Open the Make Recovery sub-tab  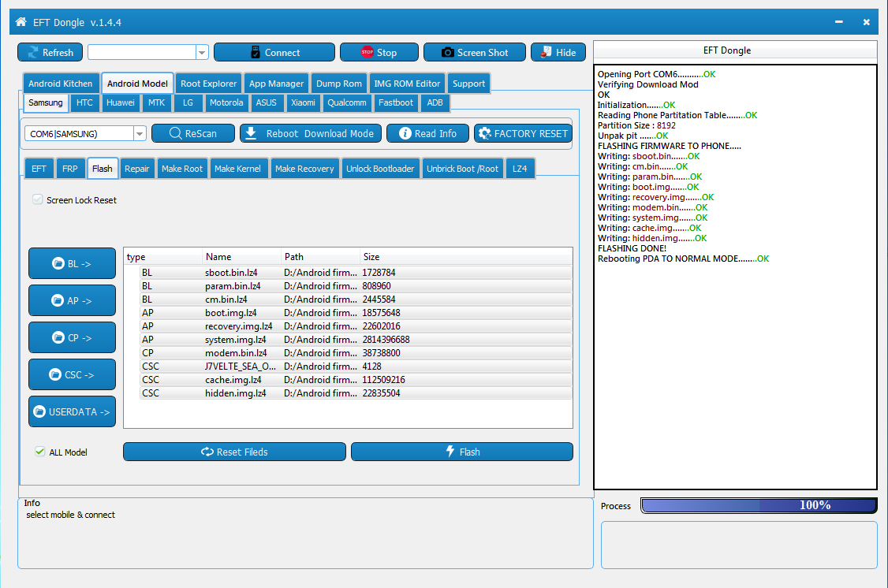(304, 169)
